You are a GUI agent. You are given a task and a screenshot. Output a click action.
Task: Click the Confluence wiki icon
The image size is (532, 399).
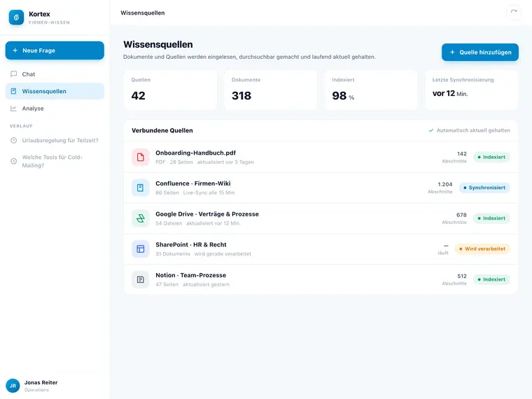(x=141, y=188)
